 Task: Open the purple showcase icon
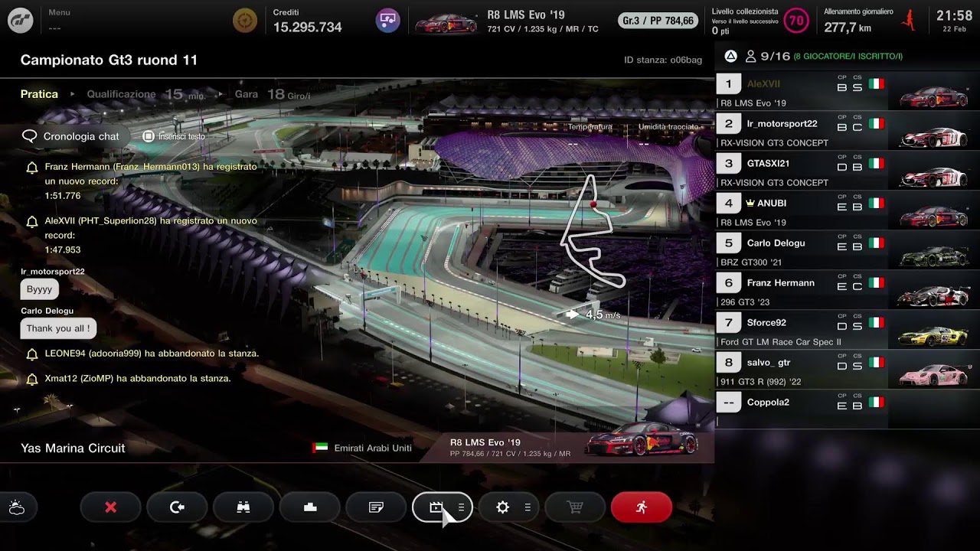tap(387, 21)
